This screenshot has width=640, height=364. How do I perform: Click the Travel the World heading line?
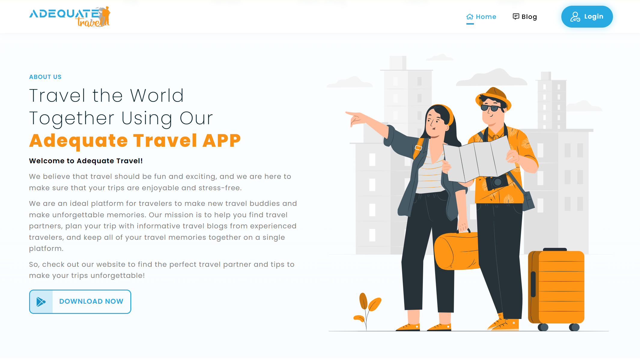(106, 96)
